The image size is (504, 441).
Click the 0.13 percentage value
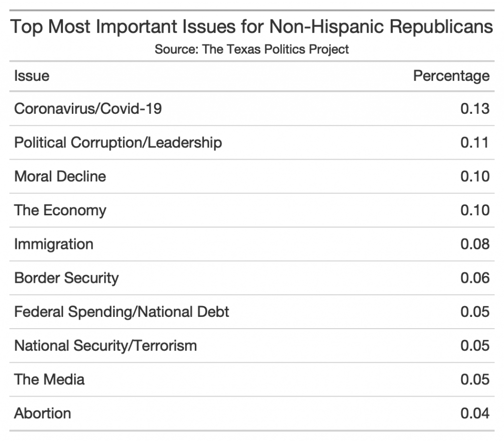(475, 108)
